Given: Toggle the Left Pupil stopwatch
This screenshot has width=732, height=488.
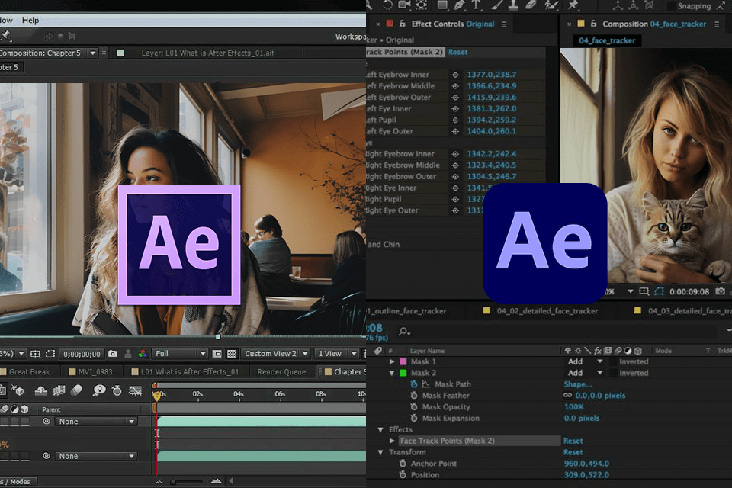Looking at the screenshot, I should point(455,120).
